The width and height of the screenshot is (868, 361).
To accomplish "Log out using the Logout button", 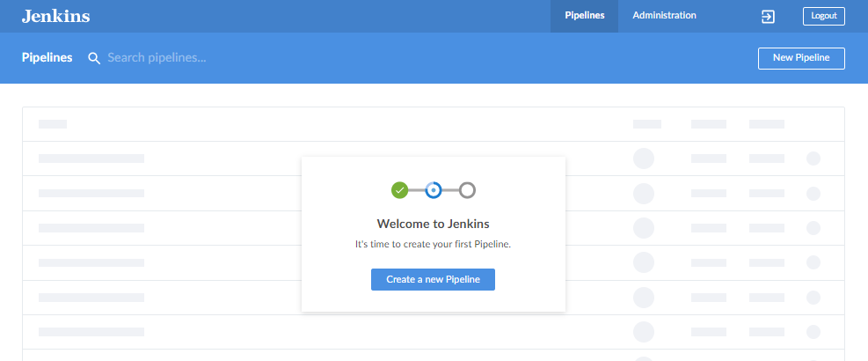I will (824, 16).
